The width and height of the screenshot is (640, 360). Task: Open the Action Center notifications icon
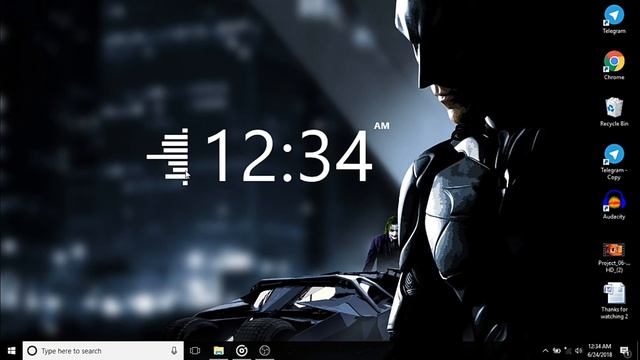tap(624, 351)
